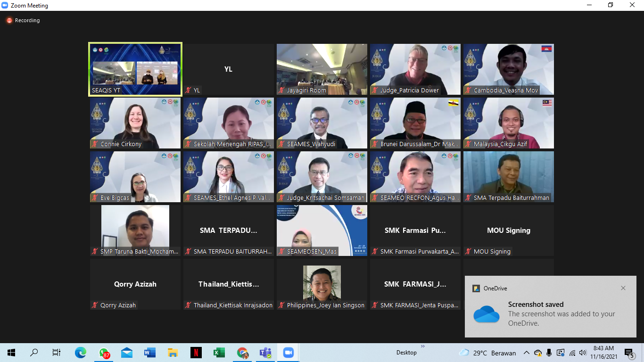Open the 29°C Berawan weather widget
The image size is (644, 362).
point(487,353)
